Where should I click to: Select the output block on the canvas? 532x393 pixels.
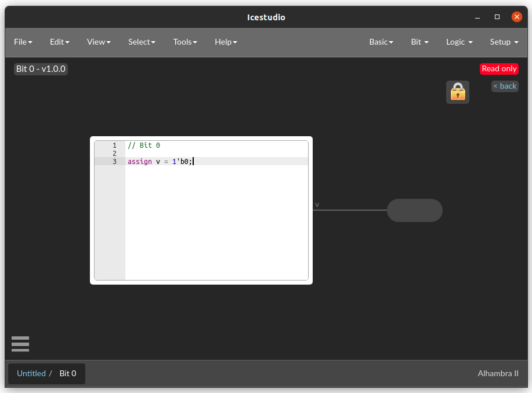click(414, 210)
